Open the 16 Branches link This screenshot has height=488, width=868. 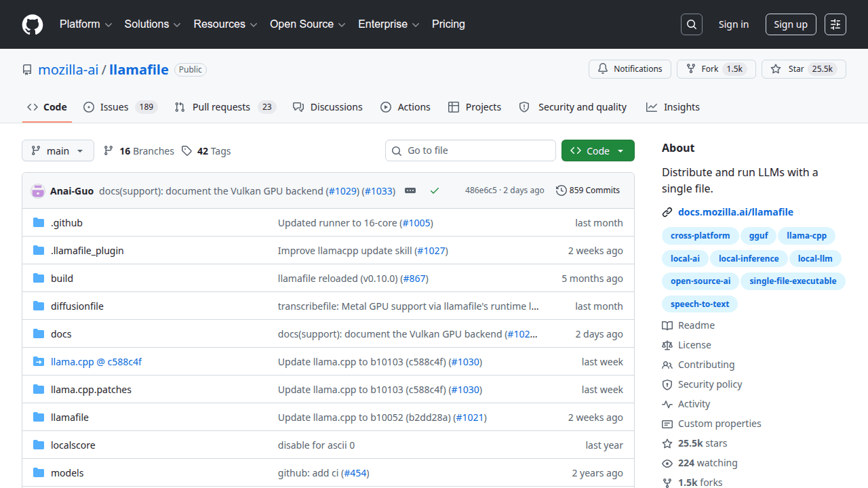tap(139, 151)
